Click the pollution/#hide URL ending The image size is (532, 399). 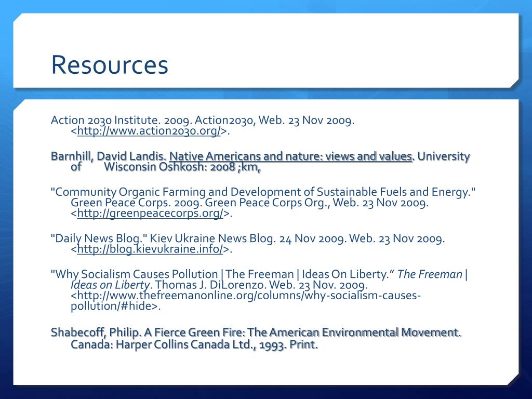pos(115,306)
